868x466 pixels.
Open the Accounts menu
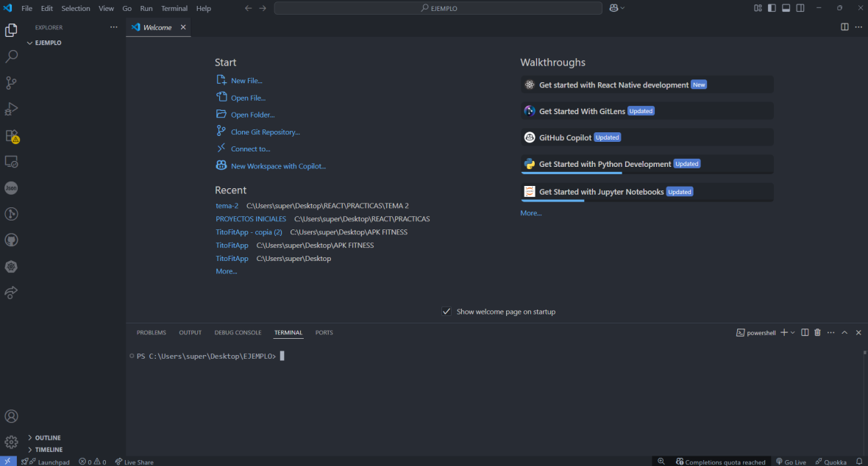11,416
